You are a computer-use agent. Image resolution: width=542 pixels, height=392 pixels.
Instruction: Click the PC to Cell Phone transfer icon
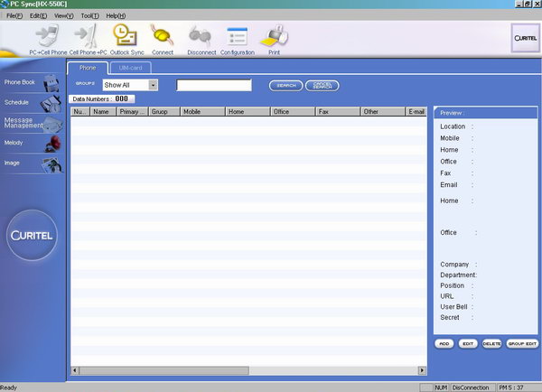click(x=48, y=40)
